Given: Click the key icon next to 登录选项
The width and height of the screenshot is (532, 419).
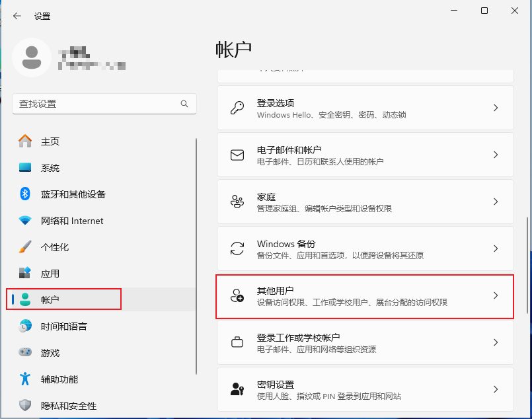Looking at the screenshot, I should coord(237,108).
